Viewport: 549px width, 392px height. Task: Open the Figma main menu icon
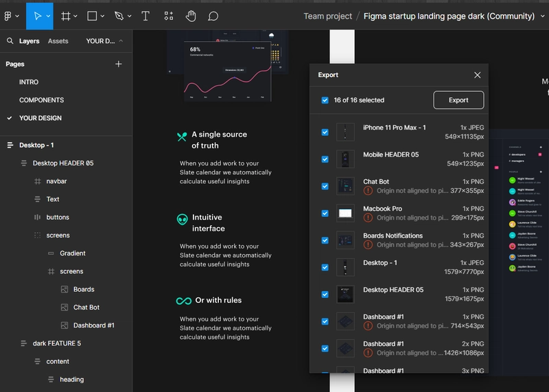click(8, 16)
